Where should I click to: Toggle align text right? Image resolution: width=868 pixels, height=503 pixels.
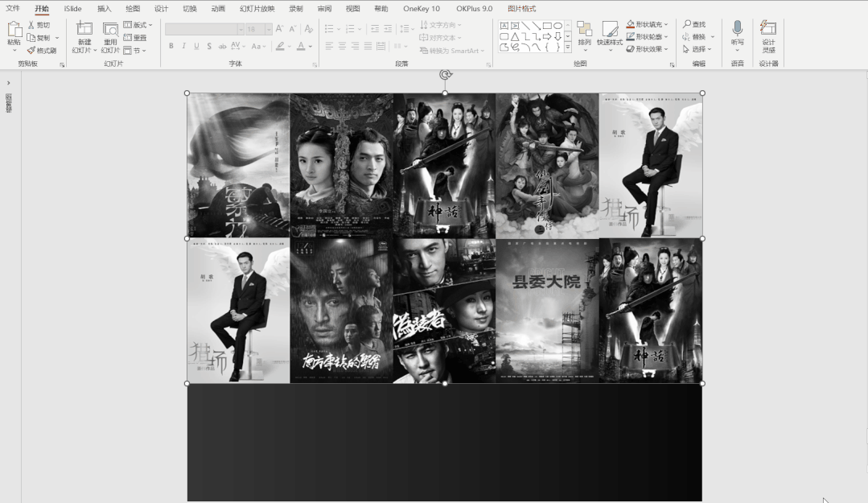355,46
